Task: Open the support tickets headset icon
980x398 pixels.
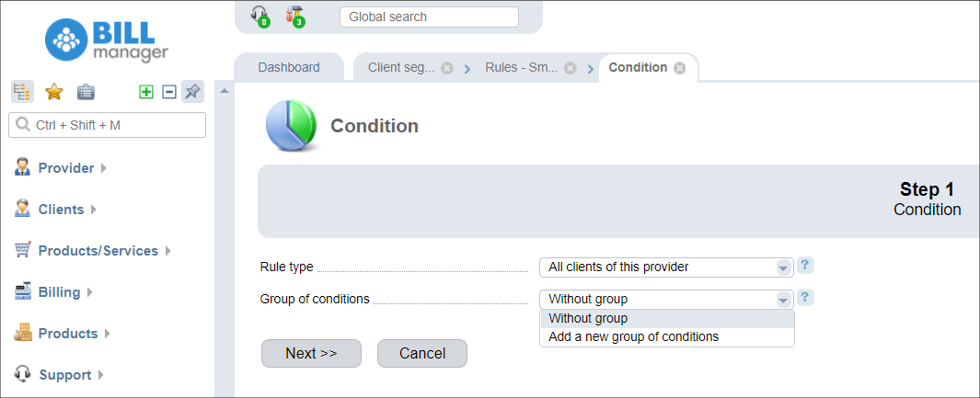Action: 259,16
